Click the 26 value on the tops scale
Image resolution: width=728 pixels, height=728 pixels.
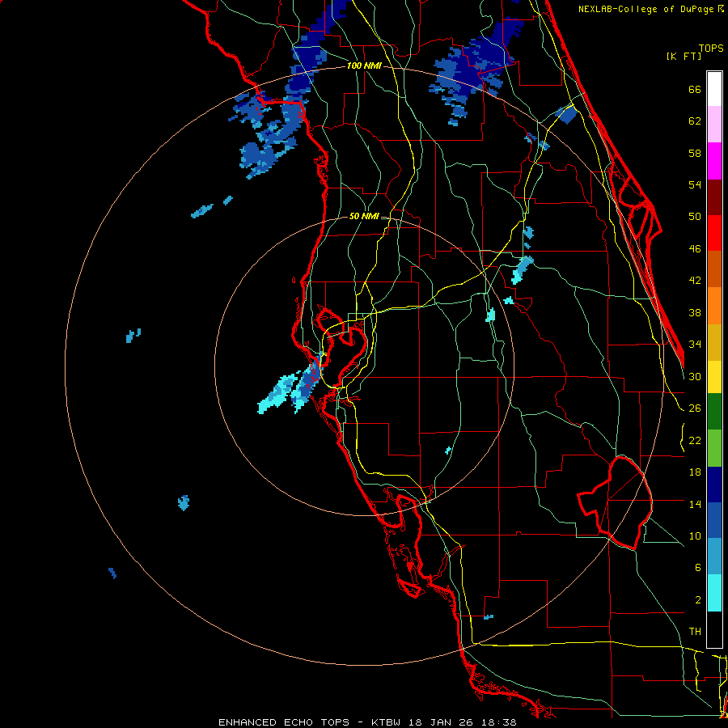(695, 408)
